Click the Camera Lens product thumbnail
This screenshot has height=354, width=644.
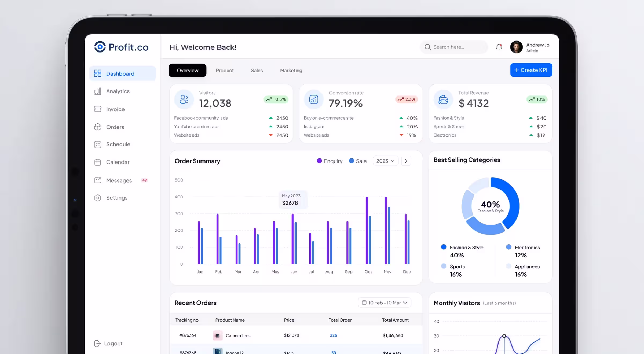click(x=218, y=335)
